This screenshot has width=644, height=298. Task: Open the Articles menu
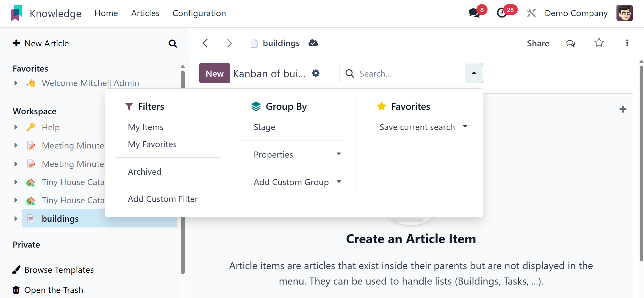tap(145, 13)
